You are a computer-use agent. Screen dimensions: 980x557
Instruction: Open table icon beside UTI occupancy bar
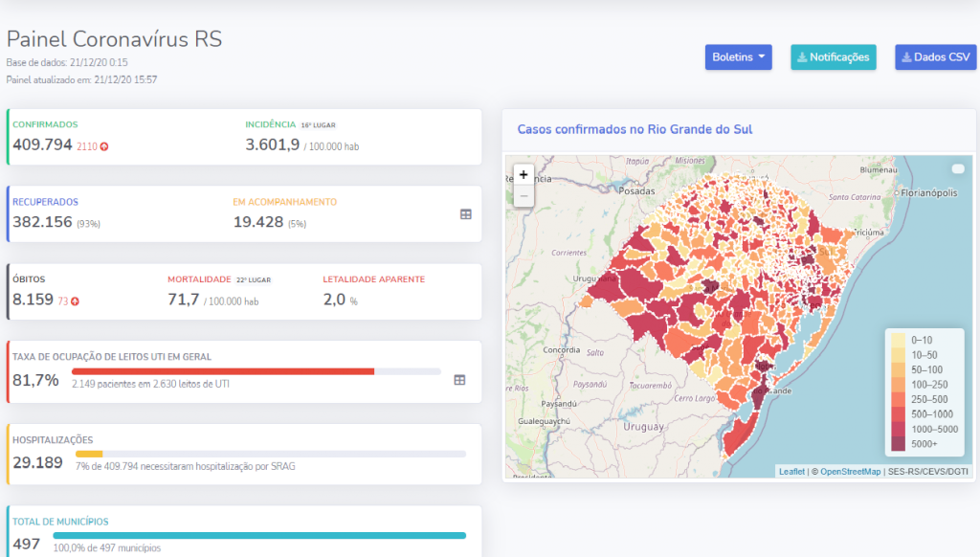coord(459,380)
